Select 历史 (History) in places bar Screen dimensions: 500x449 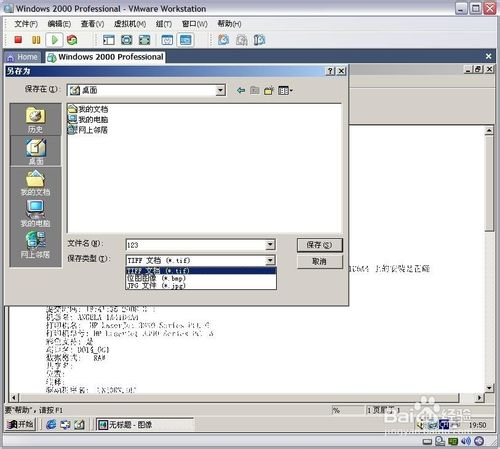point(35,120)
